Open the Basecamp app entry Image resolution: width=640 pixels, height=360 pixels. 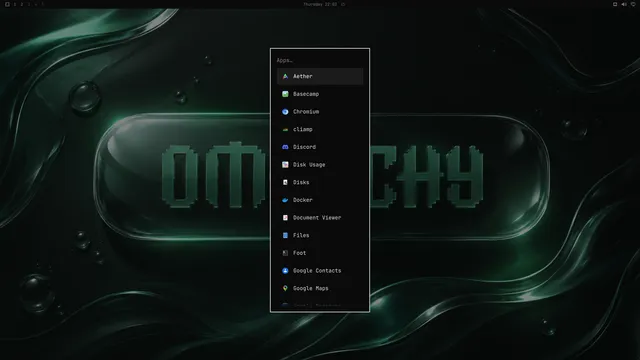coord(320,94)
